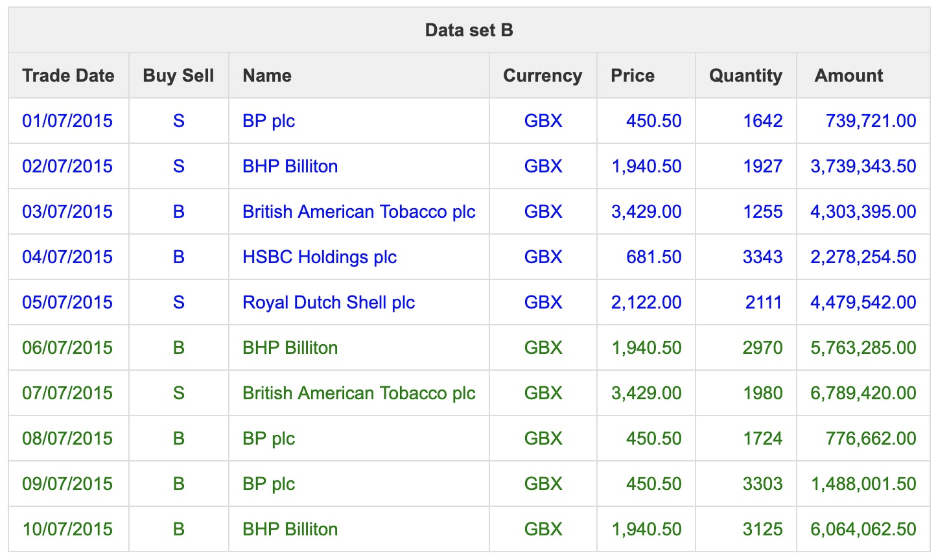Click the Data set B table title
The height and width of the screenshot is (560, 936).
(x=469, y=30)
